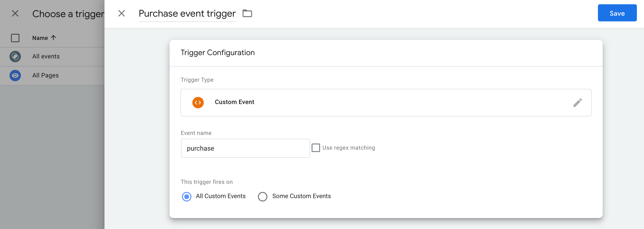Dismiss the Choose a trigger panel
644x229 pixels.
[15, 14]
